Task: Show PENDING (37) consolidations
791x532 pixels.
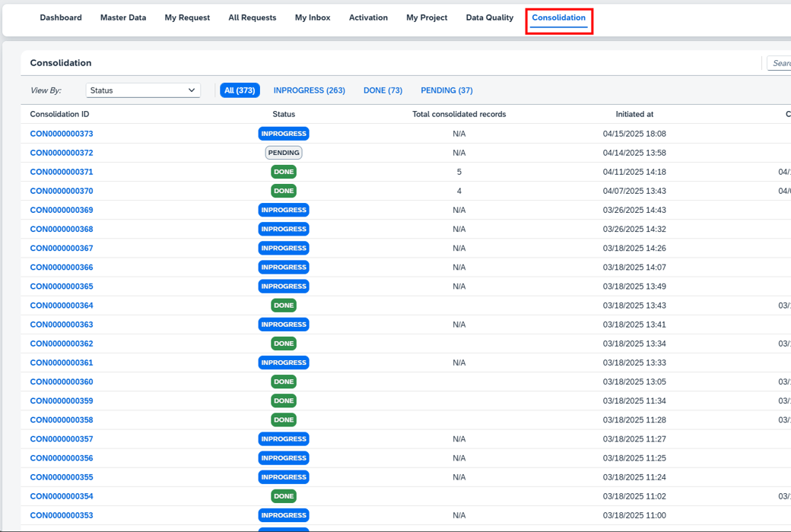Action: (446, 90)
